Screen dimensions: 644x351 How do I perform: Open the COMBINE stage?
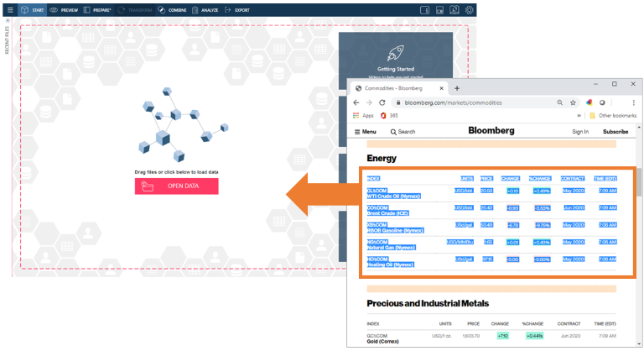pos(172,10)
